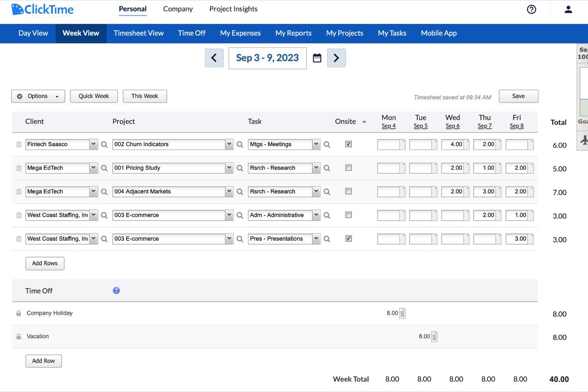The height and width of the screenshot is (392, 588).
Task: Switch to the Timesheet View tab
Action: (x=138, y=33)
